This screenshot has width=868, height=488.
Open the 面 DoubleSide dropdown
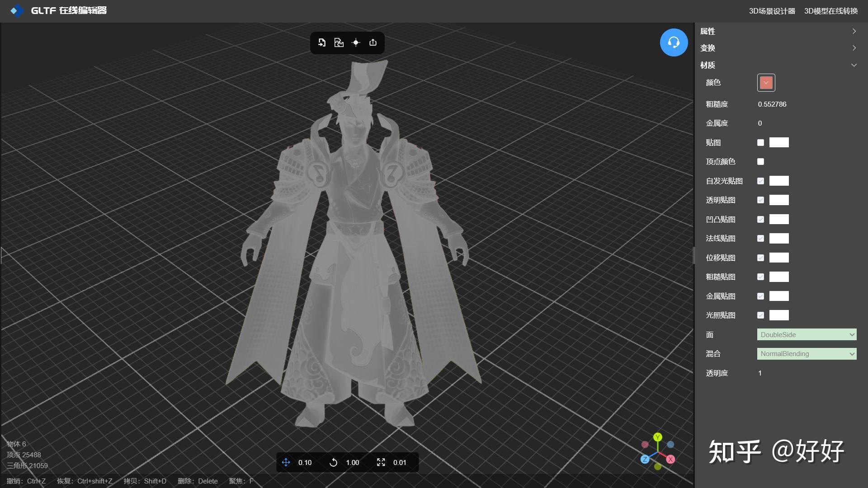point(807,334)
